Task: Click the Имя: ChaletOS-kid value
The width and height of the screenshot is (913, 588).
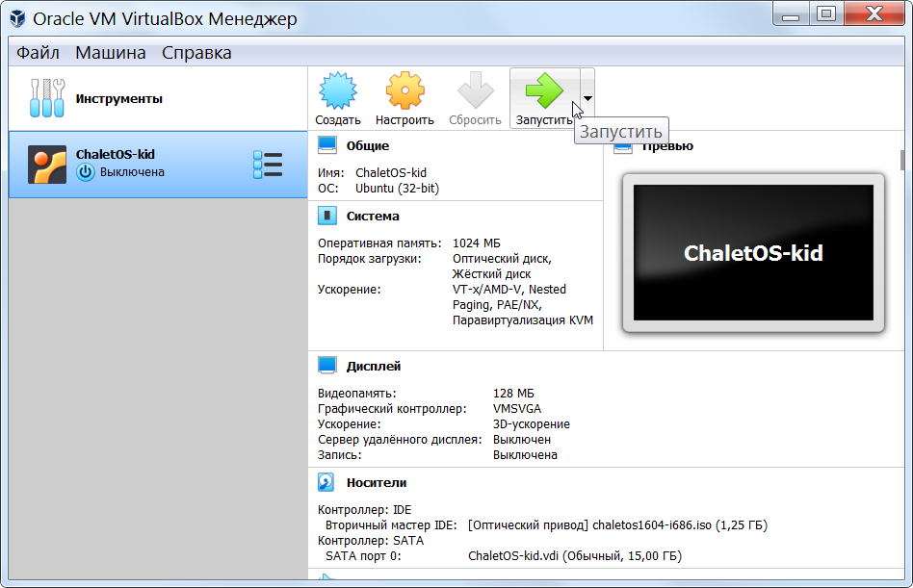Action: tap(391, 172)
